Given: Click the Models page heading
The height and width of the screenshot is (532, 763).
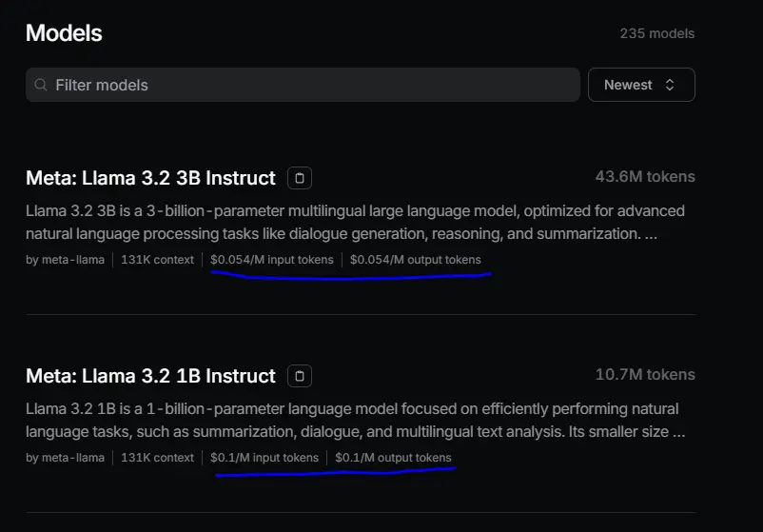Looking at the screenshot, I should [64, 33].
